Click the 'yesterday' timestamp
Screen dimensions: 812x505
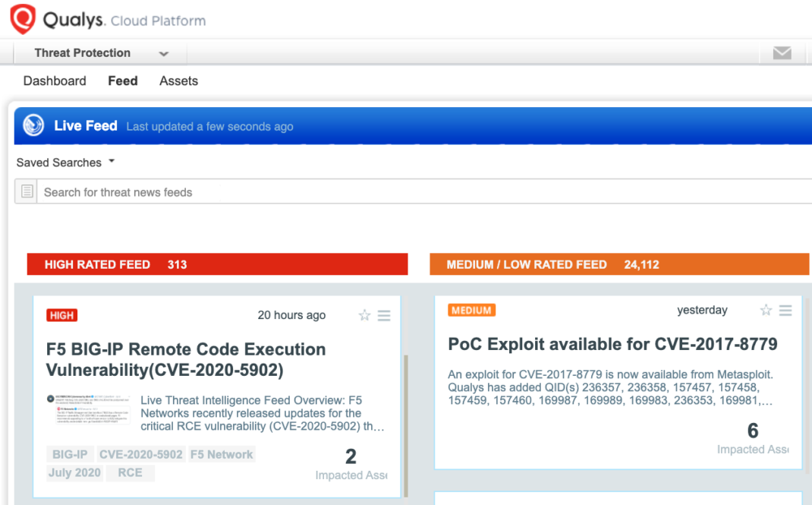[702, 310]
